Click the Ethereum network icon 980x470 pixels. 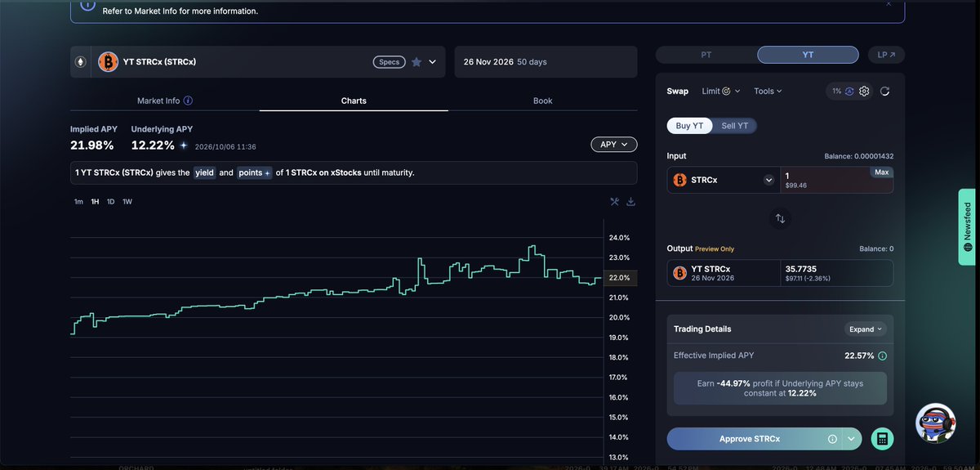pyautogui.click(x=80, y=61)
